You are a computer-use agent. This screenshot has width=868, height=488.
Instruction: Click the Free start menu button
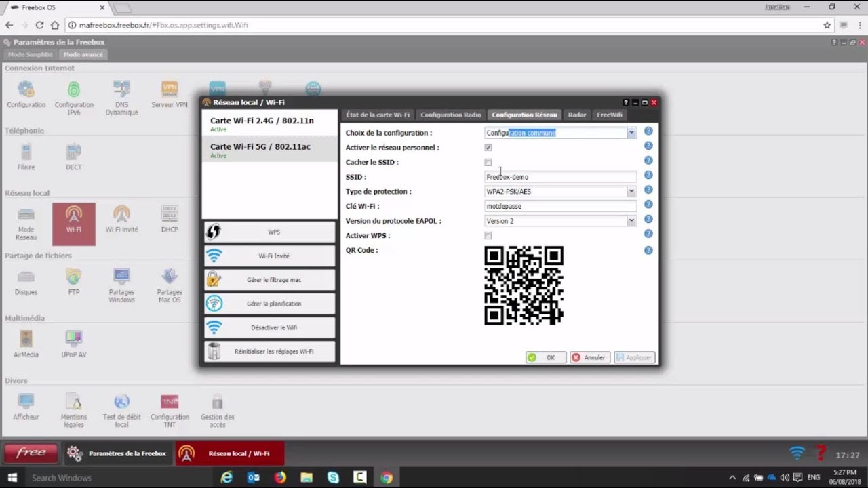click(x=31, y=453)
